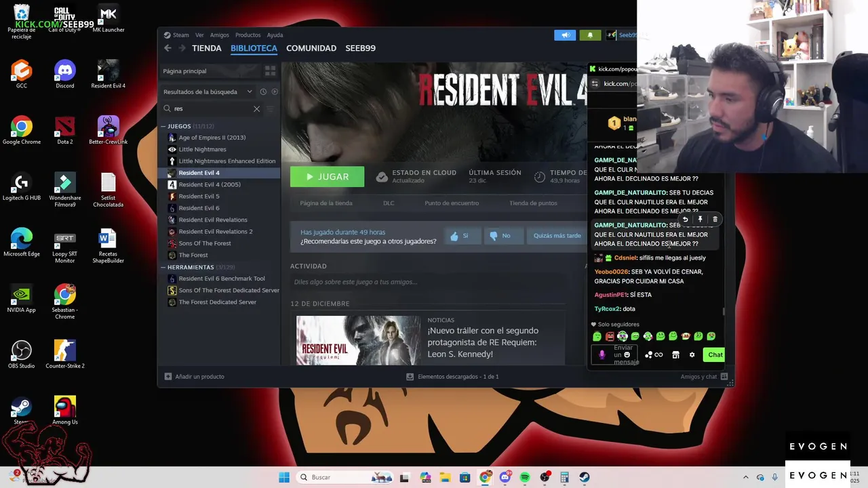Open Spotify from the taskbar
This screenshot has height=488, width=868.
coord(525,477)
